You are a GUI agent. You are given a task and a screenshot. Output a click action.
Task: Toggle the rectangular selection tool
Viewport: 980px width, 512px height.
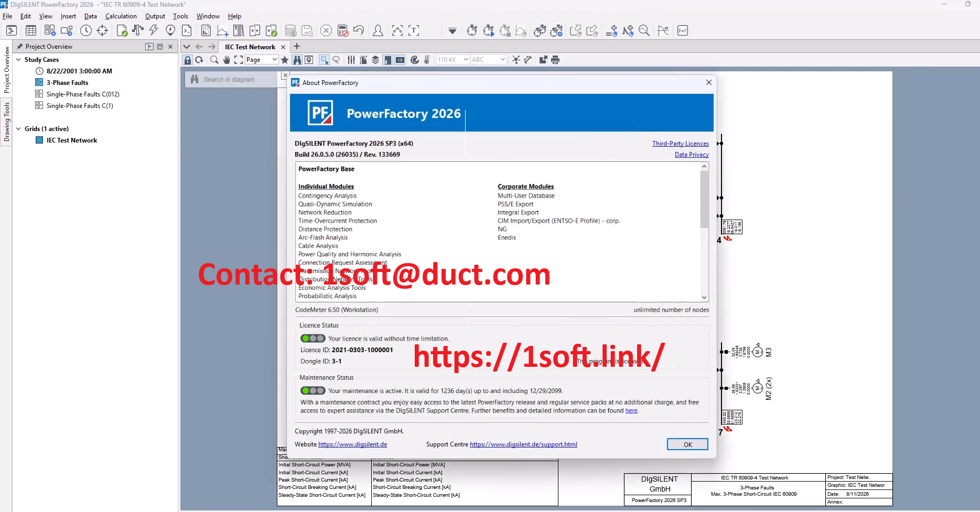coord(325,60)
